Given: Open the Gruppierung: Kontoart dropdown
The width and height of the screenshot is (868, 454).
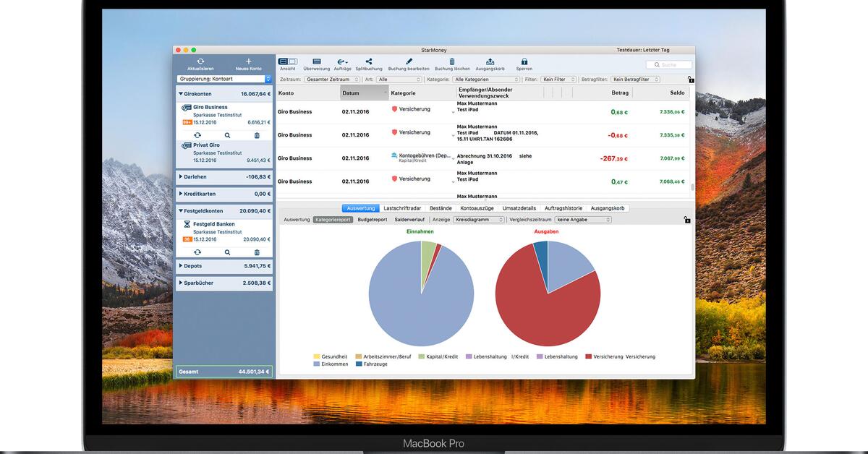Looking at the screenshot, I should click(224, 79).
